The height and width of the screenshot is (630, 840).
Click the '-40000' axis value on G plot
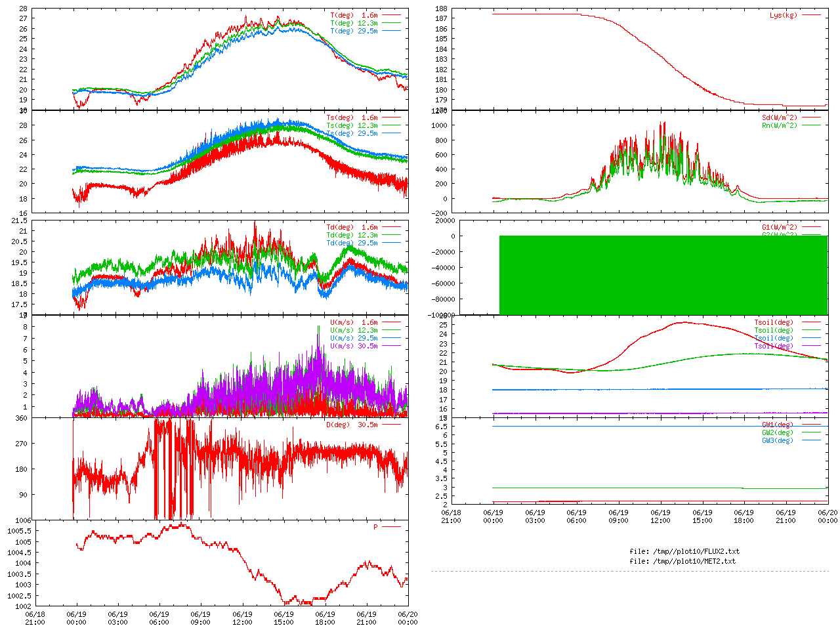click(x=444, y=268)
